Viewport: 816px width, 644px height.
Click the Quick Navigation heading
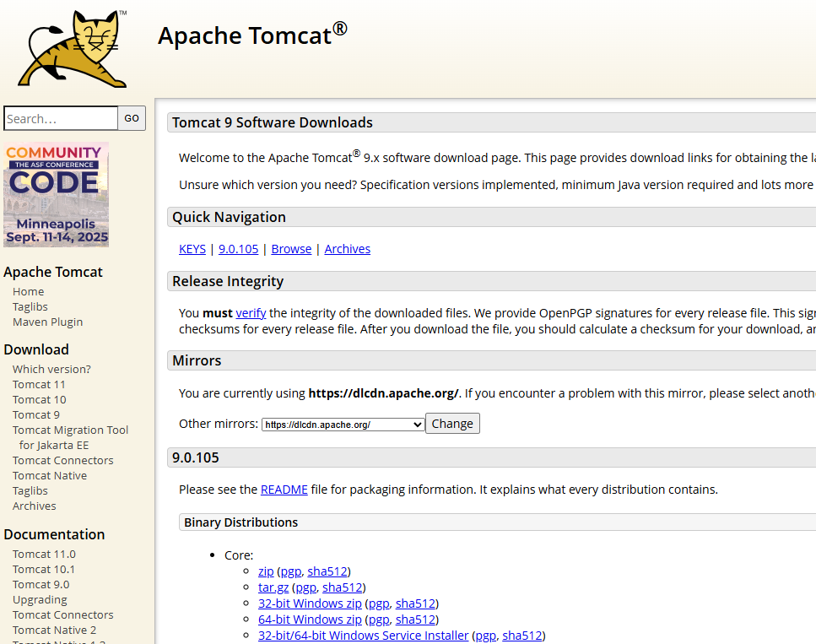click(x=229, y=217)
